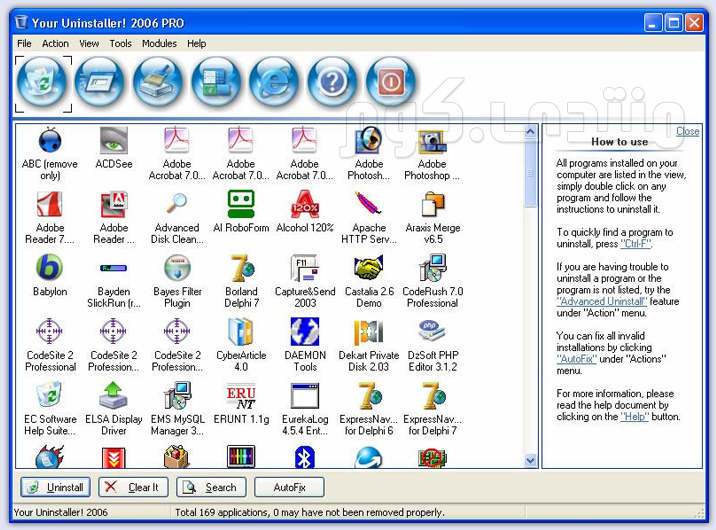Viewport: 716px width, 530px height.
Task: Select the AI RoboForm icon
Action: click(241, 206)
